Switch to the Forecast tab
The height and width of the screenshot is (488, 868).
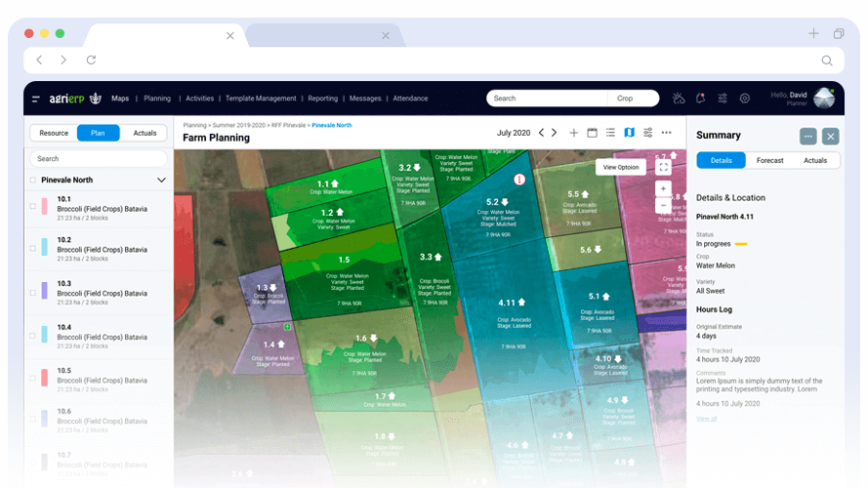point(769,160)
